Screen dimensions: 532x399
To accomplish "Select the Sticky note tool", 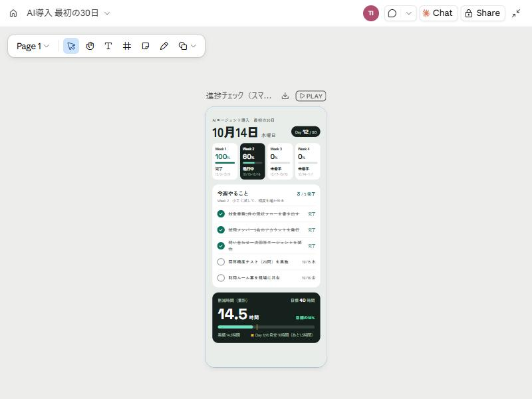I will coord(146,46).
